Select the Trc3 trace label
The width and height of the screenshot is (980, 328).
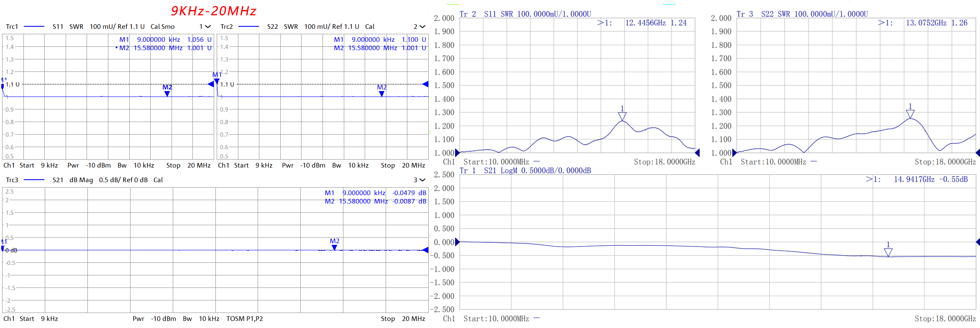pyautogui.click(x=12, y=180)
